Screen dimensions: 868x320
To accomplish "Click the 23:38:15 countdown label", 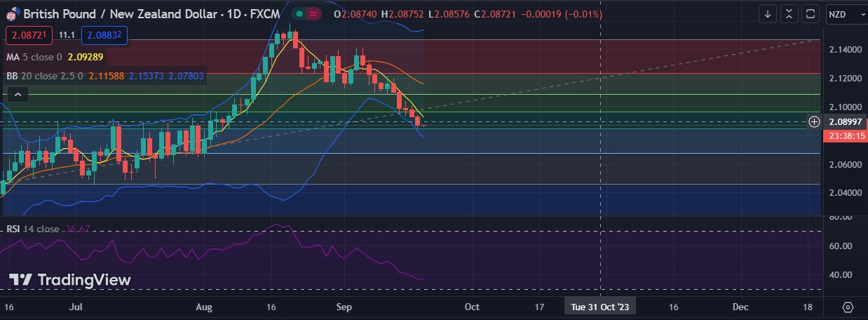I will pos(844,138).
